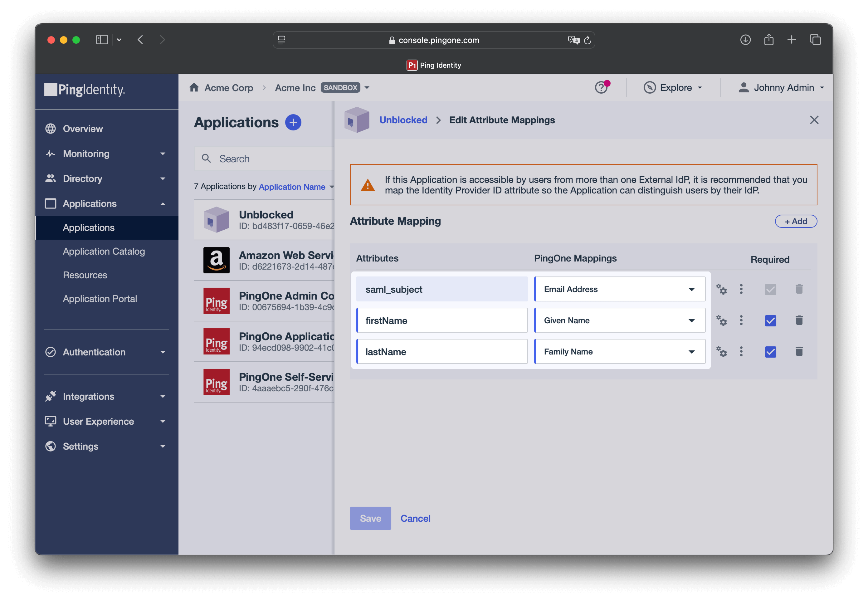Delete the lastName mapping with trash icon
The image size is (868, 601).
(799, 352)
